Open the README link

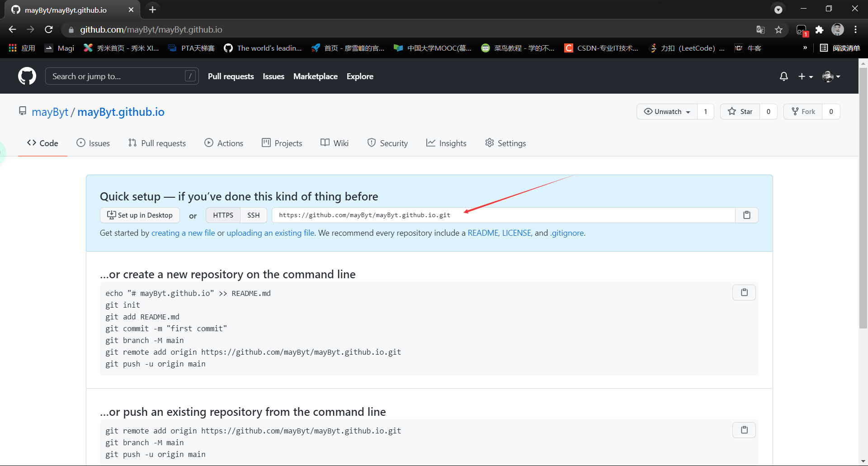(483, 233)
